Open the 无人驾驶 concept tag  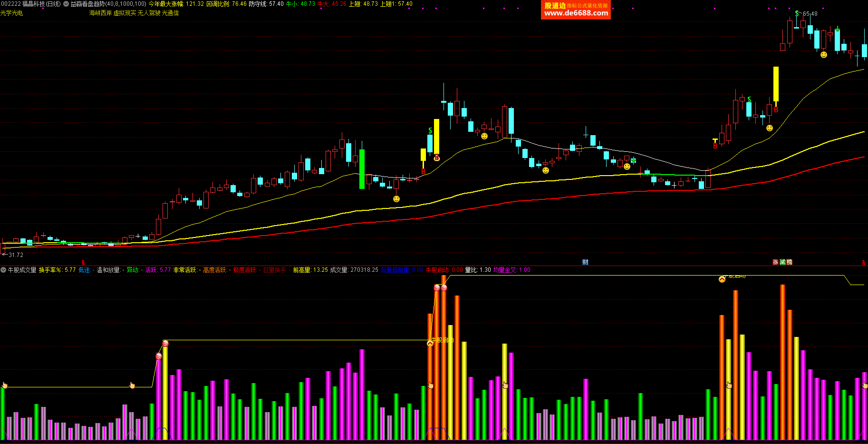point(149,13)
